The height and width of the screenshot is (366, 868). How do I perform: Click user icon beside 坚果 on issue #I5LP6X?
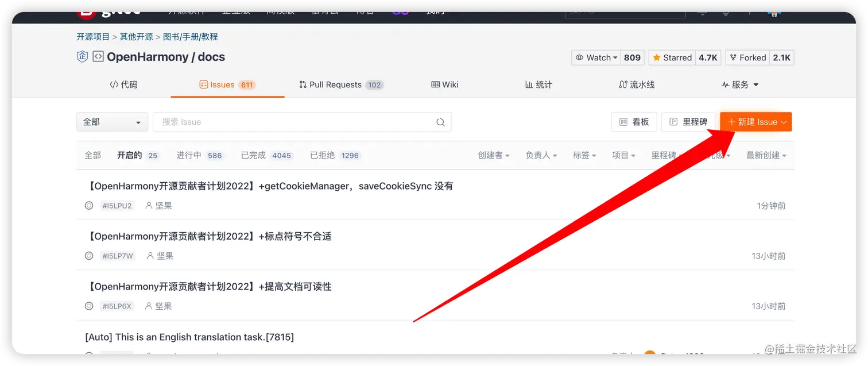[149, 306]
